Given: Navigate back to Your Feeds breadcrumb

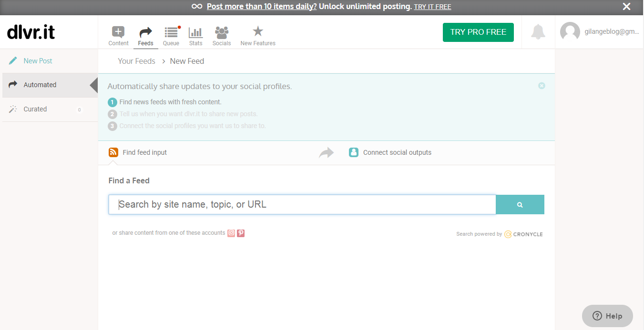Looking at the screenshot, I should click(136, 61).
